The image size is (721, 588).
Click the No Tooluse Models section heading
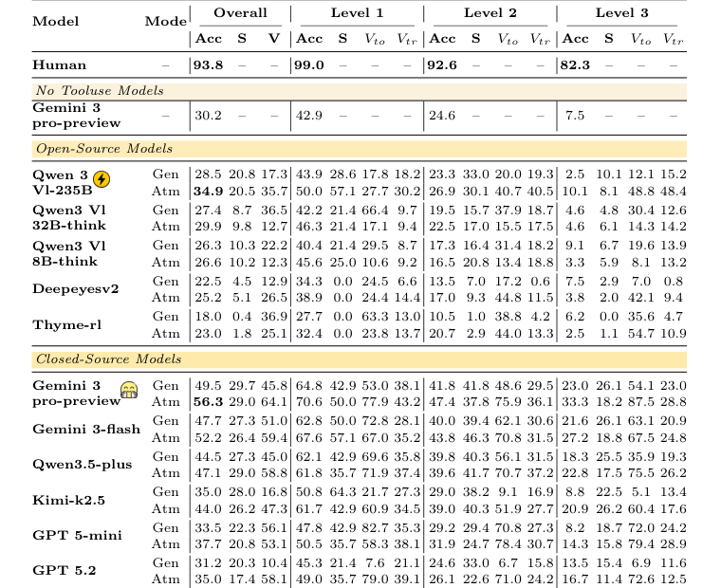point(100,90)
